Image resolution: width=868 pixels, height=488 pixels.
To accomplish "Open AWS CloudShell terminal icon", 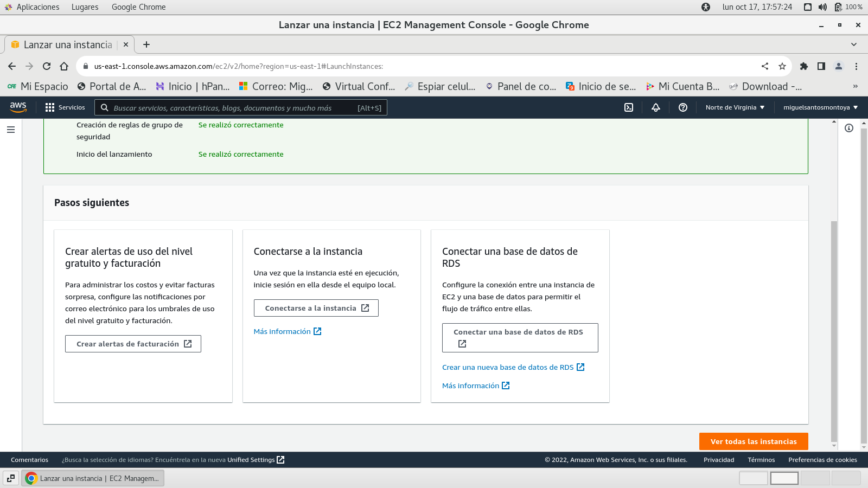I will (629, 107).
